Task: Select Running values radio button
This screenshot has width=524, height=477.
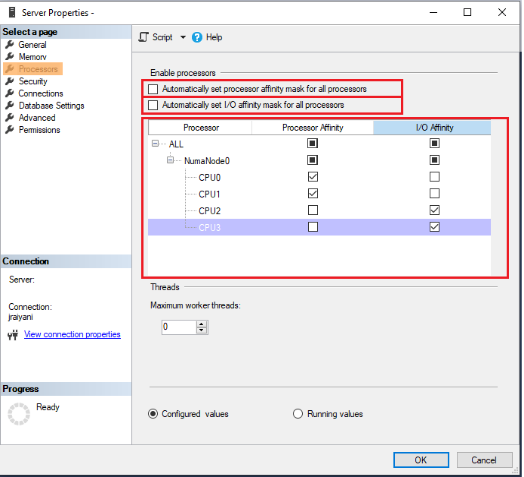Action: (298, 414)
